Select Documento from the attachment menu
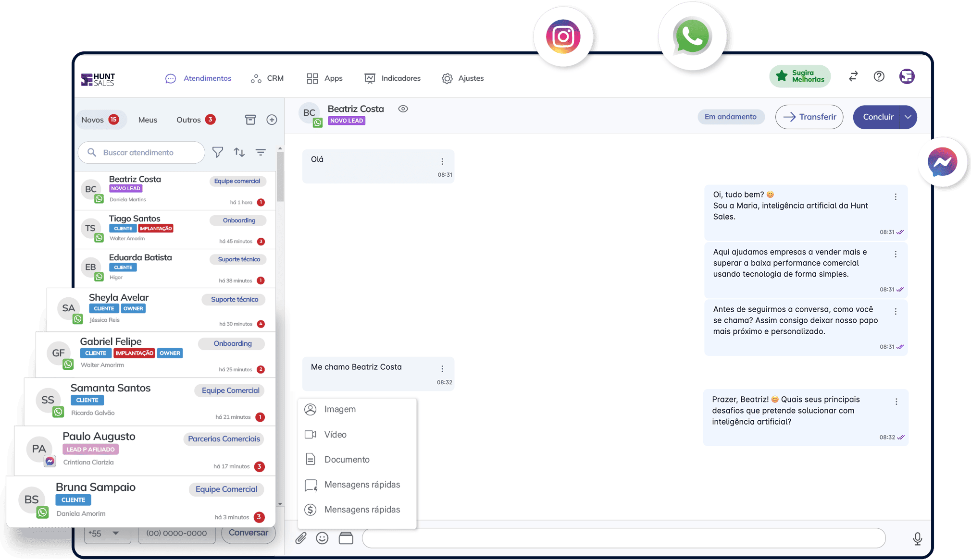 click(347, 460)
